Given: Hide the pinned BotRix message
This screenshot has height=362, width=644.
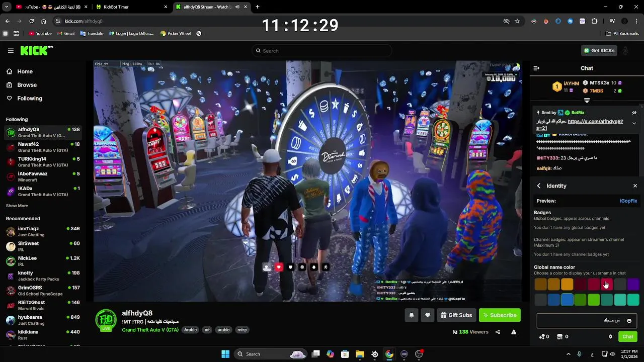Looking at the screenshot, I should pyautogui.click(x=634, y=113).
